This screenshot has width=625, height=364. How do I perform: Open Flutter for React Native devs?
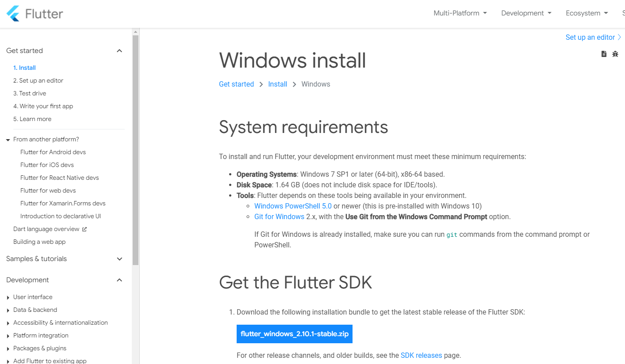pyautogui.click(x=60, y=178)
